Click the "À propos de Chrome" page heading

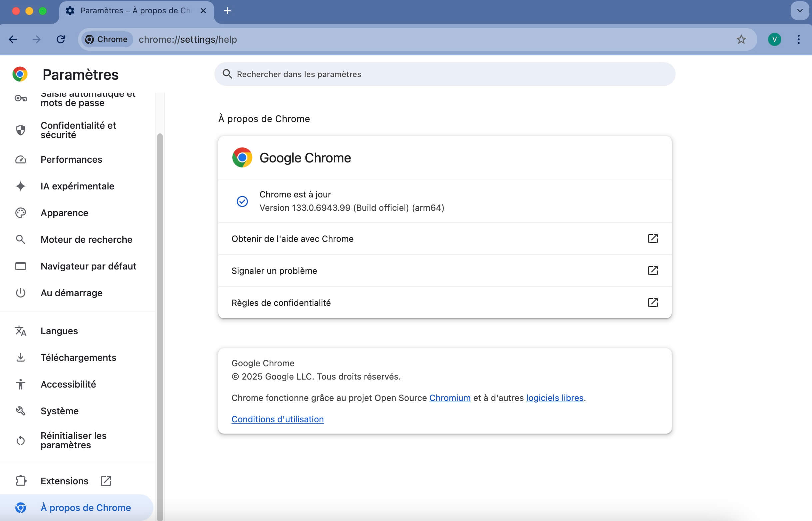264,119
